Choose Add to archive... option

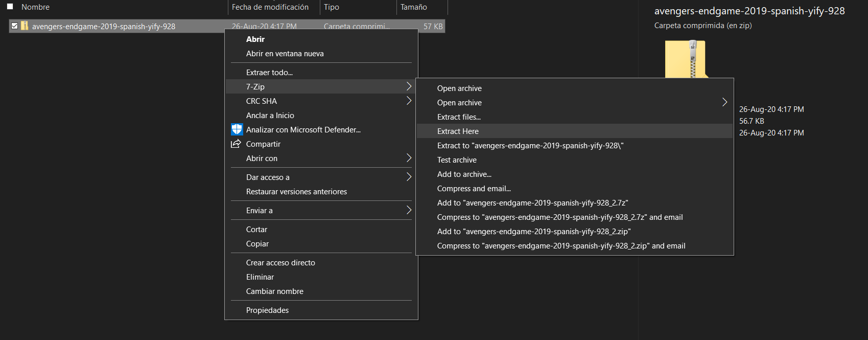coord(575,174)
